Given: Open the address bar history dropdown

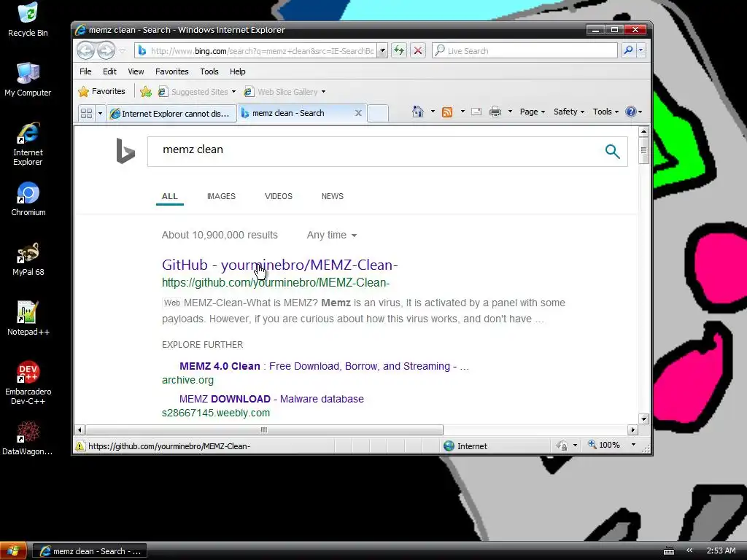Looking at the screenshot, I should click(382, 50).
